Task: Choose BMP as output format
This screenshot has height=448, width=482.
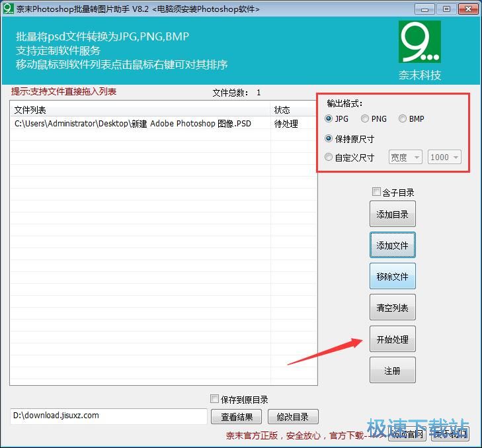Action: coord(403,119)
